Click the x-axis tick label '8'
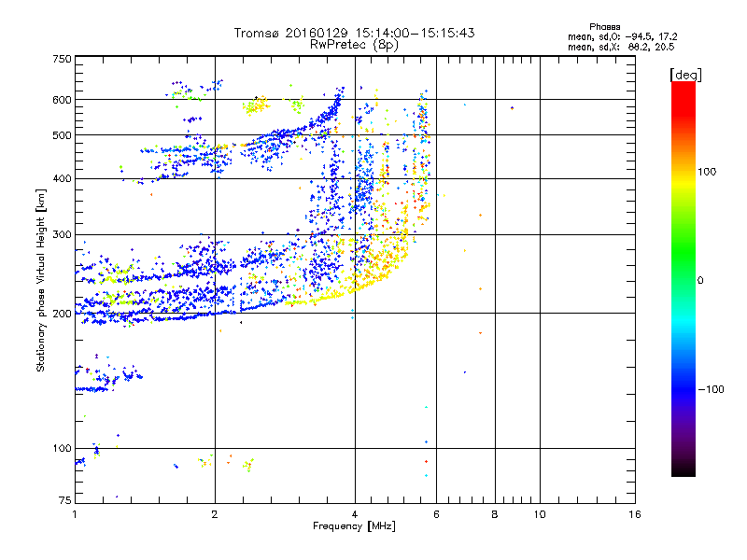This screenshot has height=560, width=747. [x=495, y=514]
